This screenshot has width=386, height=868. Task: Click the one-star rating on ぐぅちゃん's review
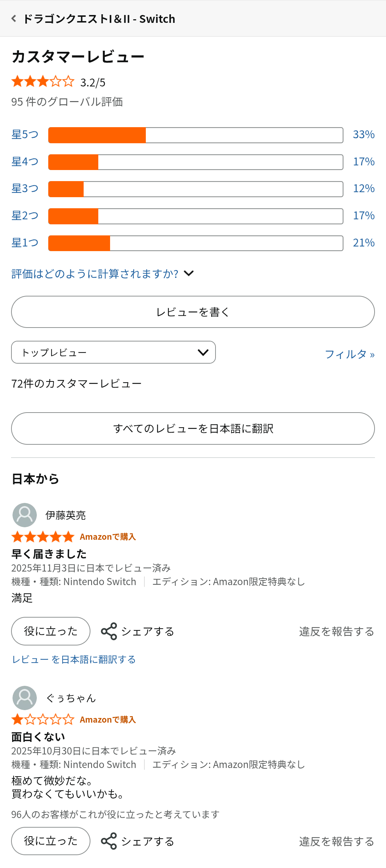point(43,719)
